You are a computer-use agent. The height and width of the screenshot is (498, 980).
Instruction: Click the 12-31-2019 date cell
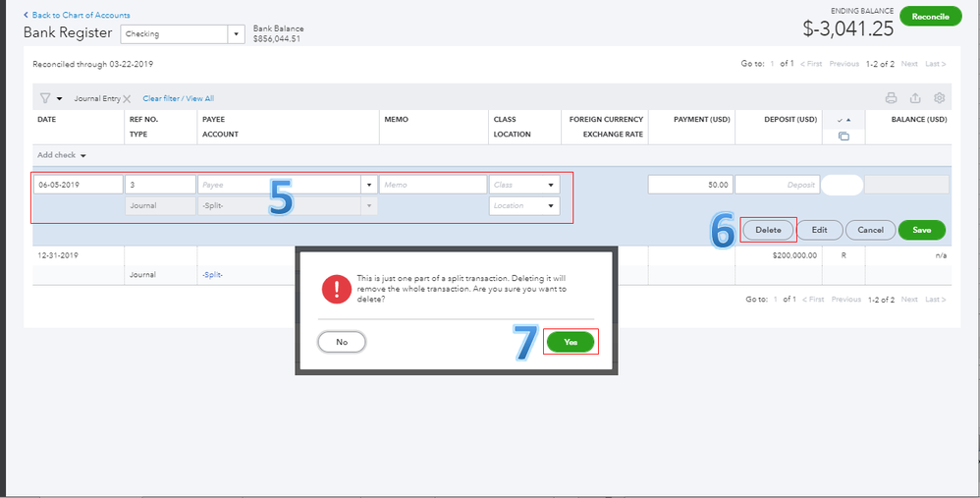[57, 255]
